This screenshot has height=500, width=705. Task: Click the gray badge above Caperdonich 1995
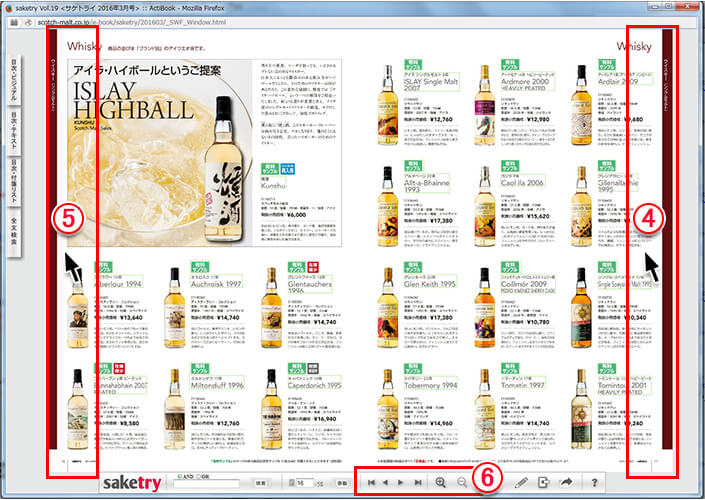pyautogui.click(x=313, y=369)
